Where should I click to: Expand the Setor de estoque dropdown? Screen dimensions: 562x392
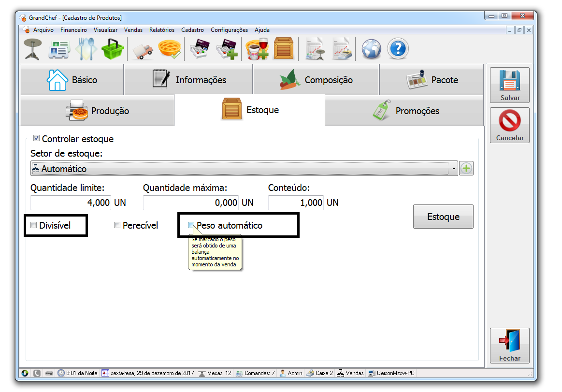point(453,169)
